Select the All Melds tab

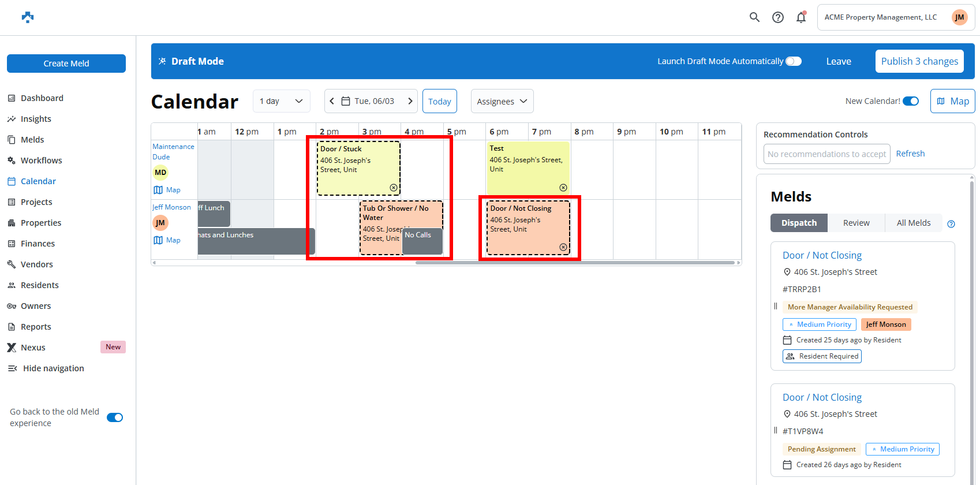[913, 223]
